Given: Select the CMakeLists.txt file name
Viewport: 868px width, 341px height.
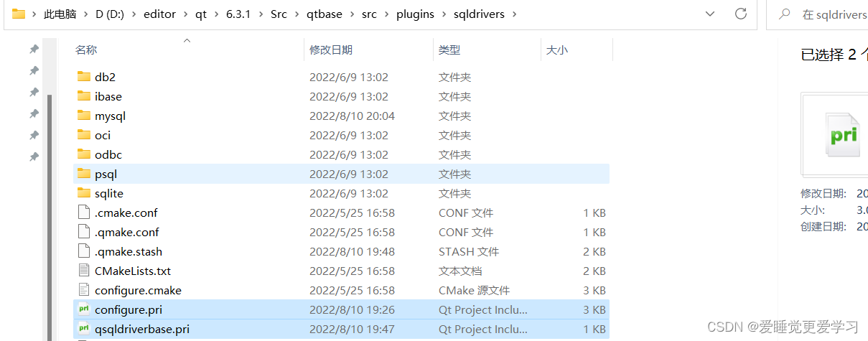Looking at the screenshot, I should pyautogui.click(x=133, y=271).
